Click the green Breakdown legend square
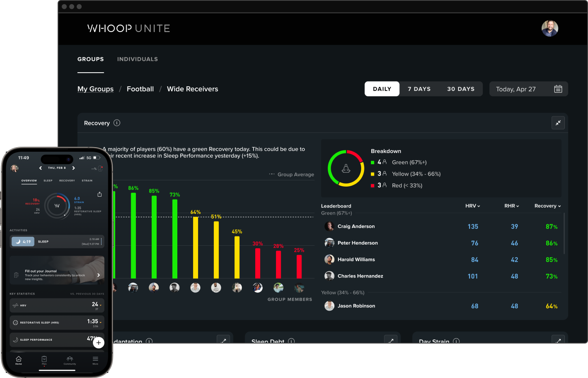The image size is (588, 378). pyautogui.click(x=373, y=163)
